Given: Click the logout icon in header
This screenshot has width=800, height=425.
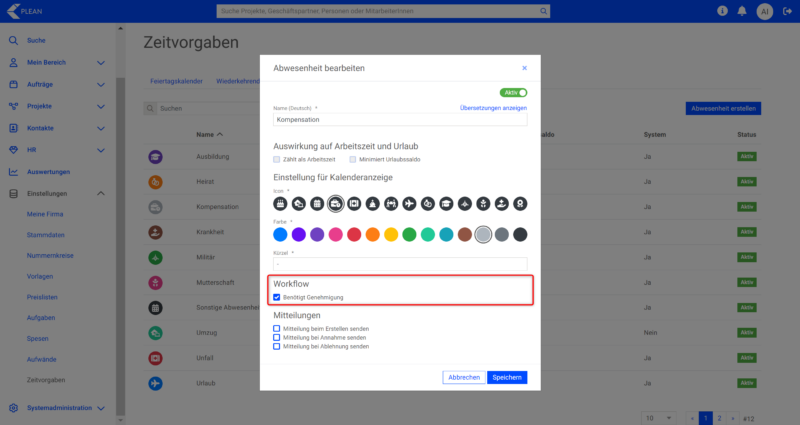Looking at the screenshot, I should click(787, 11).
